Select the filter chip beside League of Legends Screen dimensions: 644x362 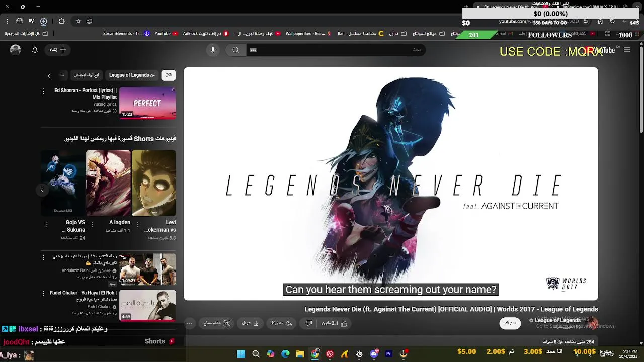tap(87, 75)
